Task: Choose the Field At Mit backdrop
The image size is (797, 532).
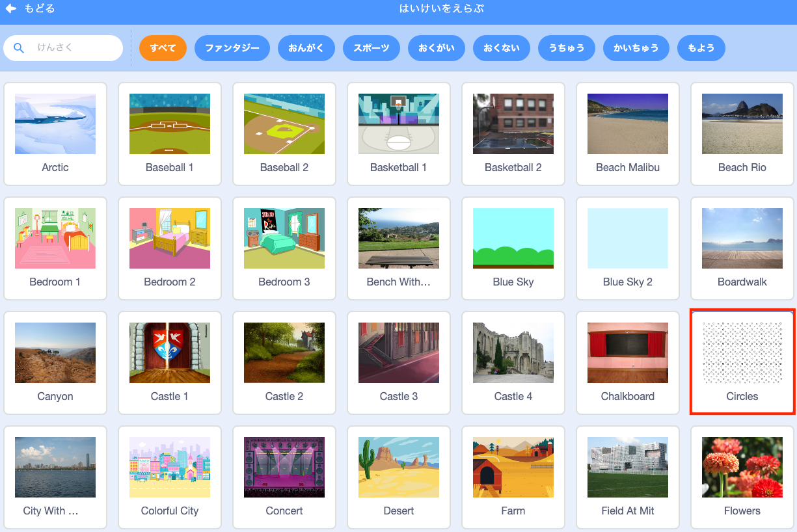Action: [x=628, y=477]
